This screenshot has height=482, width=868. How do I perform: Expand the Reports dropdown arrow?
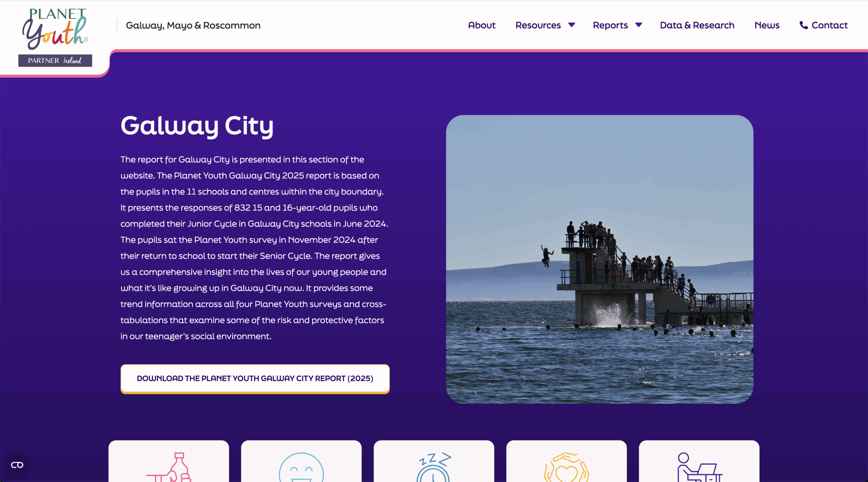pos(639,25)
